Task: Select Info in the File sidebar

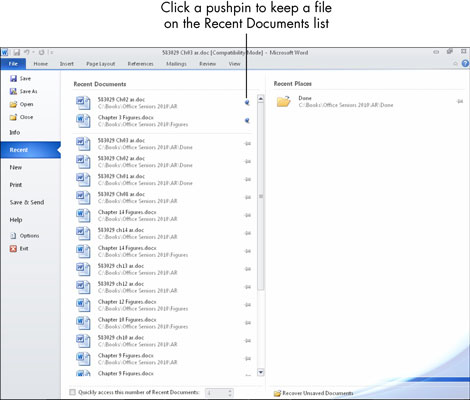Action: coord(15,132)
